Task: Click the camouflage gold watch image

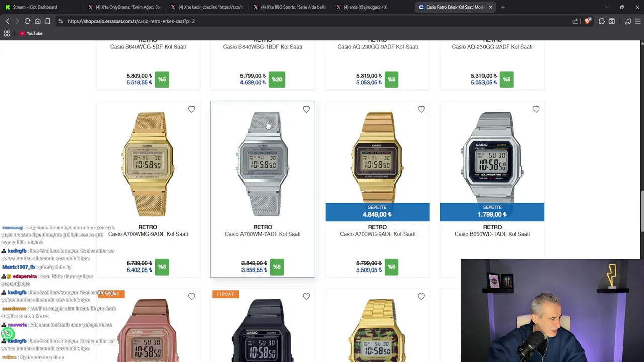Action: point(377,331)
